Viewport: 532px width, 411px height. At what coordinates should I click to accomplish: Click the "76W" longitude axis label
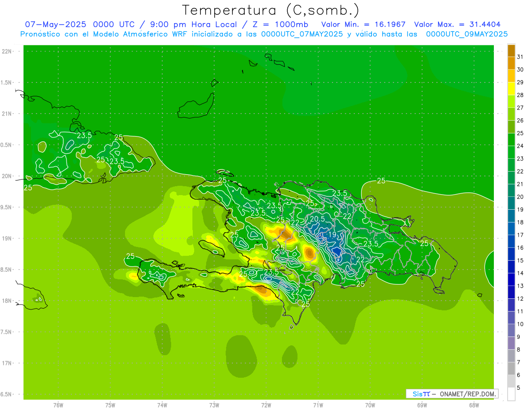tap(58, 405)
